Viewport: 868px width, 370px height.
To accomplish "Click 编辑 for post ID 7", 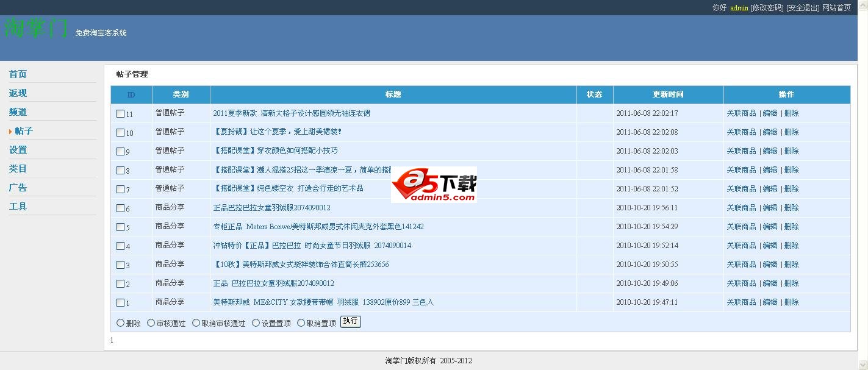I will coord(770,189).
